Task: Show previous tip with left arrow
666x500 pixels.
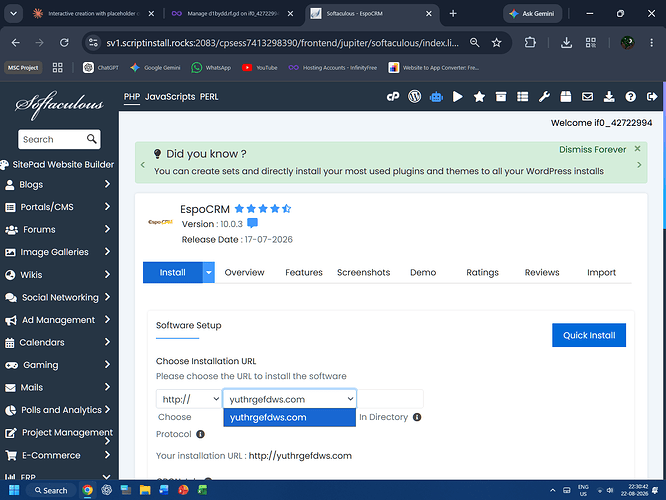Action: pos(143,165)
